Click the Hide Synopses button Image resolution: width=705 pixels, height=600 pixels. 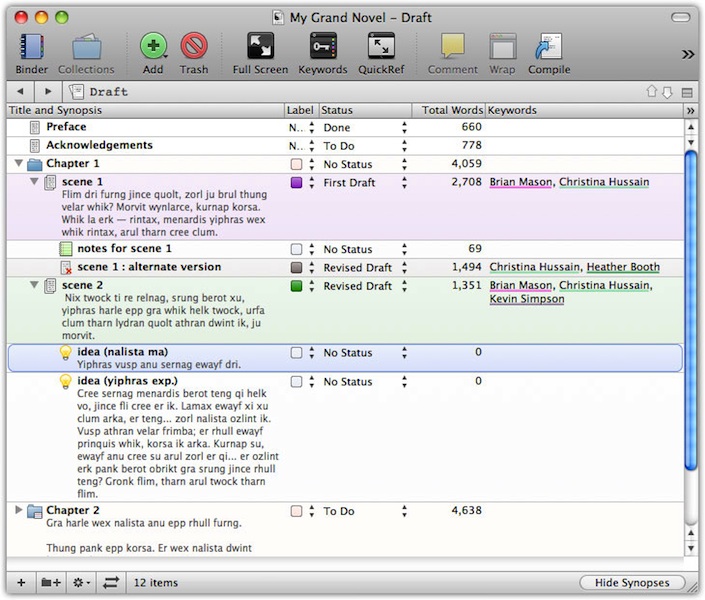(631, 582)
